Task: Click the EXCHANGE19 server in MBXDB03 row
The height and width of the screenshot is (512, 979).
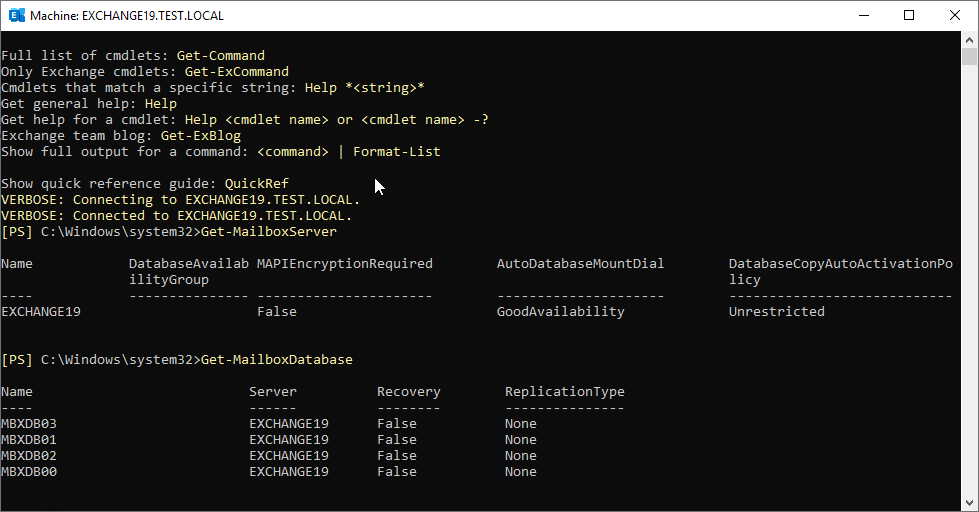Action: pyautogui.click(x=289, y=423)
